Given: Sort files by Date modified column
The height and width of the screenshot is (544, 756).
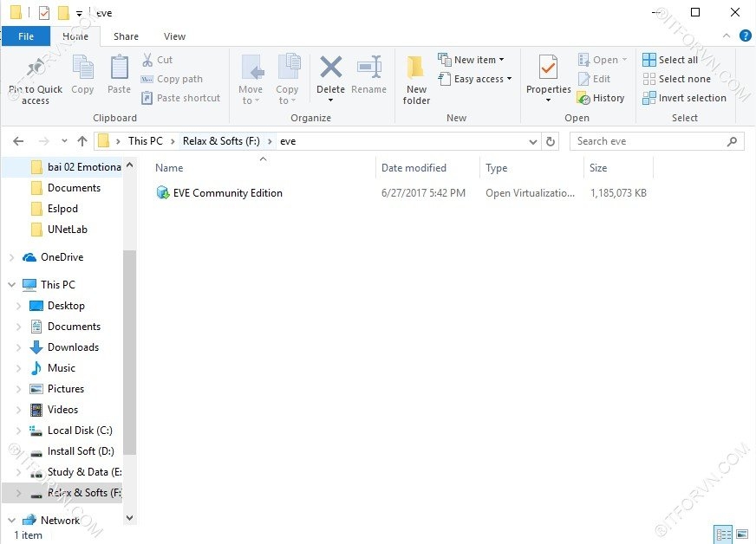Looking at the screenshot, I should pyautogui.click(x=414, y=168).
